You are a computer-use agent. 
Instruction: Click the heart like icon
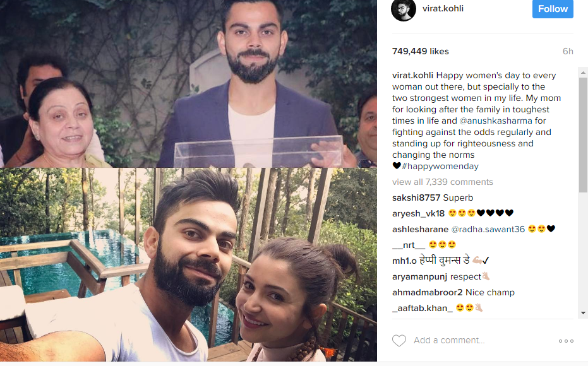coord(399,341)
